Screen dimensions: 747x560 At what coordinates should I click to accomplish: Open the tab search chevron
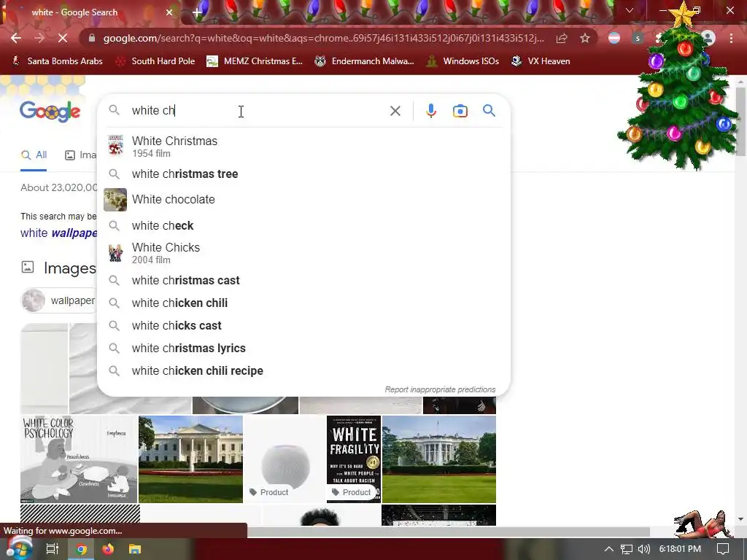pyautogui.click(x=630, y=10)
